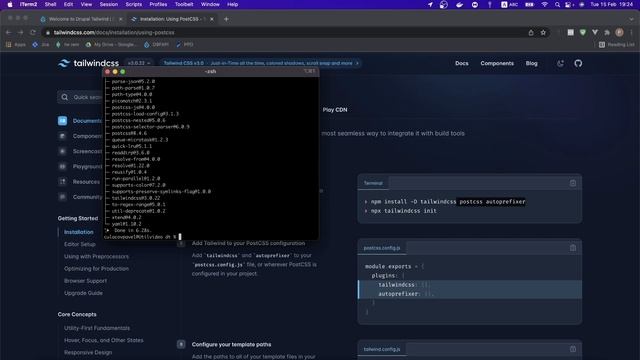Open the PPD bookmark
This screenshot has height=360, width=640.
click(185, 44)
